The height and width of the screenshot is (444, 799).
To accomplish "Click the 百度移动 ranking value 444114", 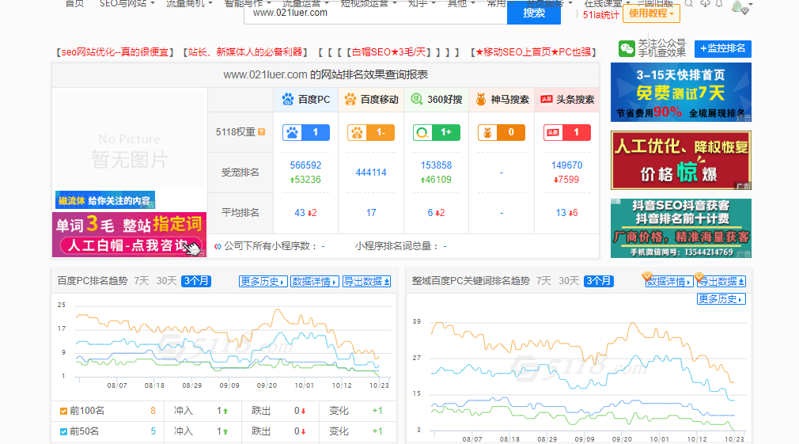I will click(x=371, y=172).
